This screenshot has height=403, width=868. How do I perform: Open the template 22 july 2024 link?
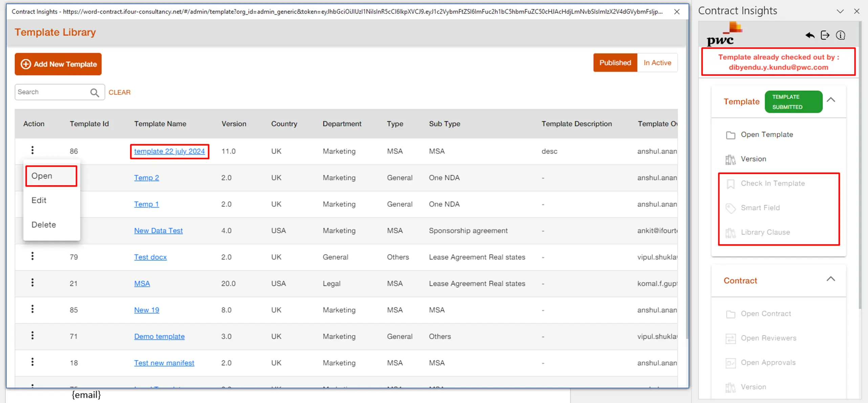[x=169, y=151]
